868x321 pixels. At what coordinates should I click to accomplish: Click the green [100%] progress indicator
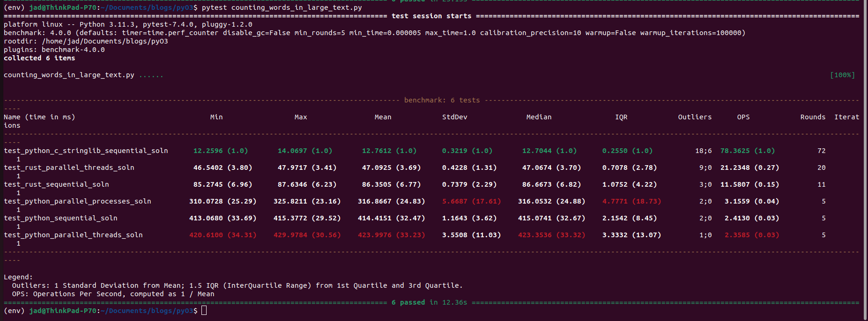click(842, 75)
